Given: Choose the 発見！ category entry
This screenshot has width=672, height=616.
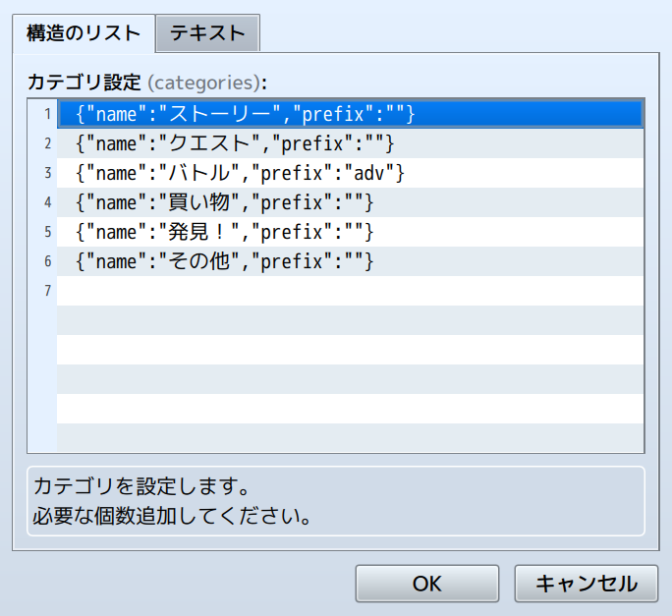Looking at the screenshot, I should [x=224, y=233].
